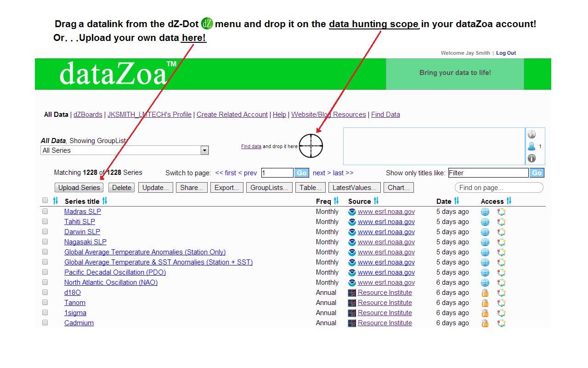
Task: Click the data hunting scope crosshair
Action: 311,146
